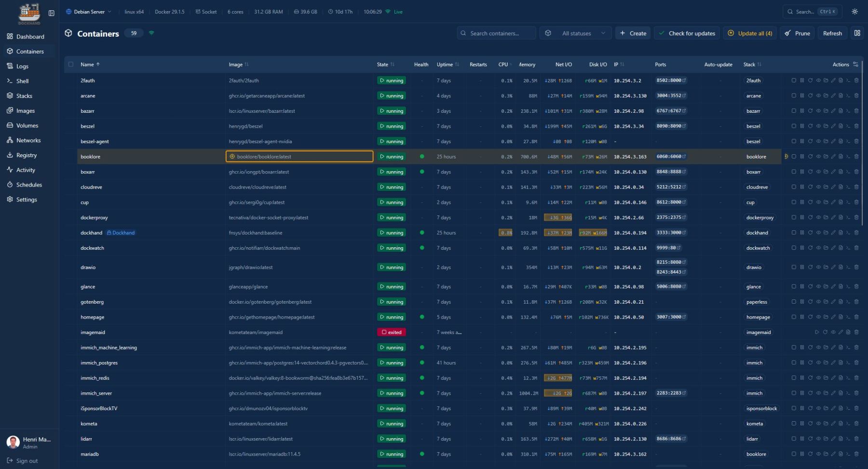
Task: Collapse the sidebar panel
Action: pos(52,13)
